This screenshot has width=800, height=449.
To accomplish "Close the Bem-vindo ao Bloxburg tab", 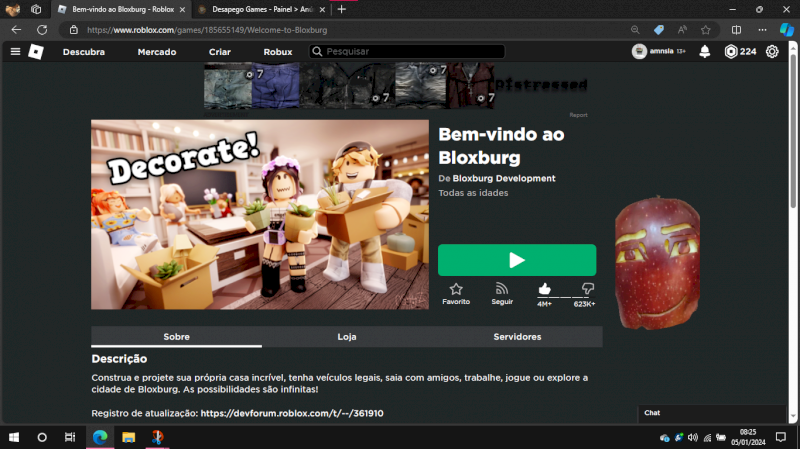I will click(x=182, y=10).
